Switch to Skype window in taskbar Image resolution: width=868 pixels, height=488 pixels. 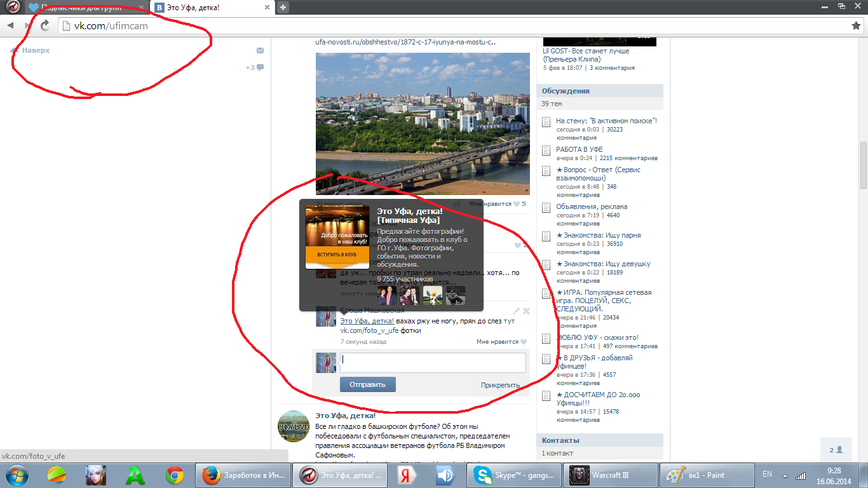tap(514, 475)
